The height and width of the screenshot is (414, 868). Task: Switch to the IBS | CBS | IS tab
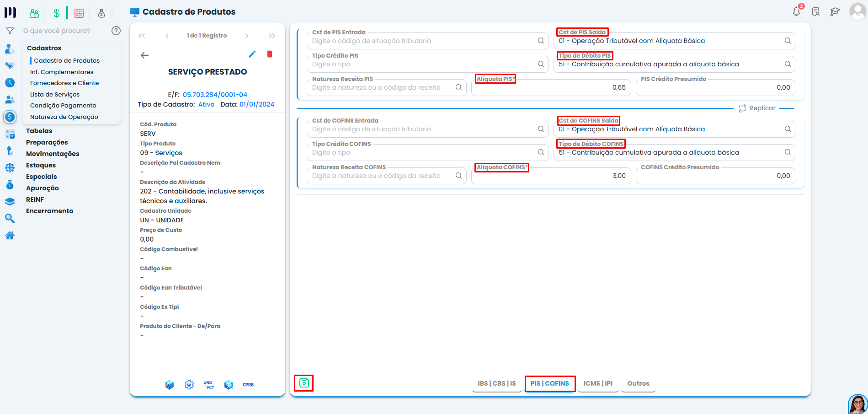pos(497,383)
